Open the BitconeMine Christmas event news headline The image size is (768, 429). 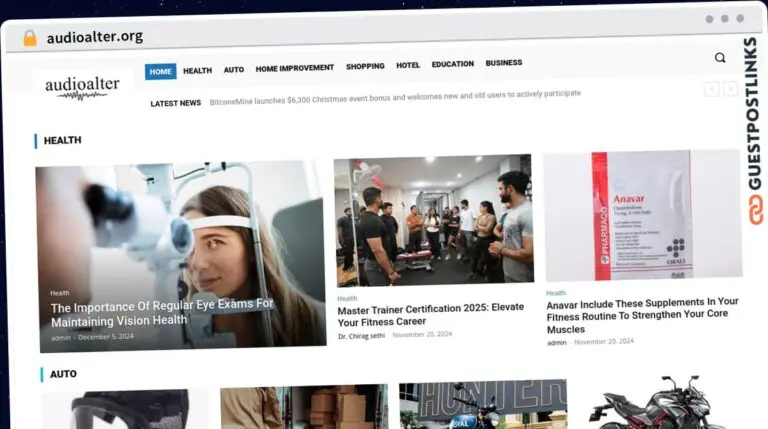(x=395, y=97)
